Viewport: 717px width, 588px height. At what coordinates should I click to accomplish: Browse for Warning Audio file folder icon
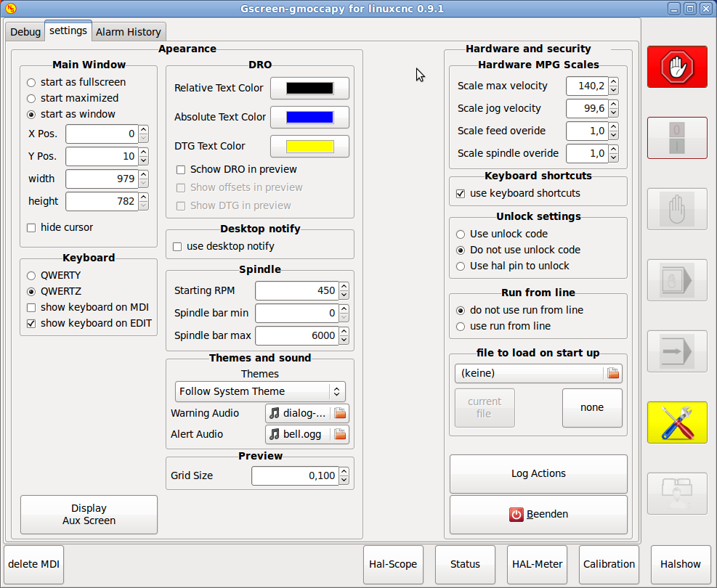pyautogui.click(x=340, y=414)
